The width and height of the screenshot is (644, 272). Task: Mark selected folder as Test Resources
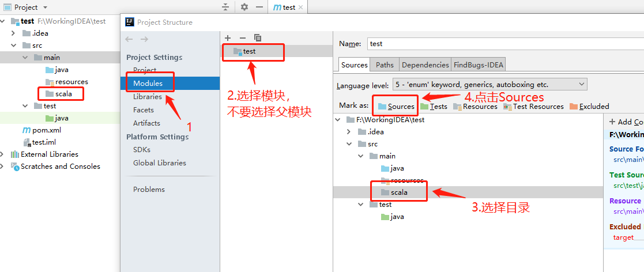[x=533, y=107]
